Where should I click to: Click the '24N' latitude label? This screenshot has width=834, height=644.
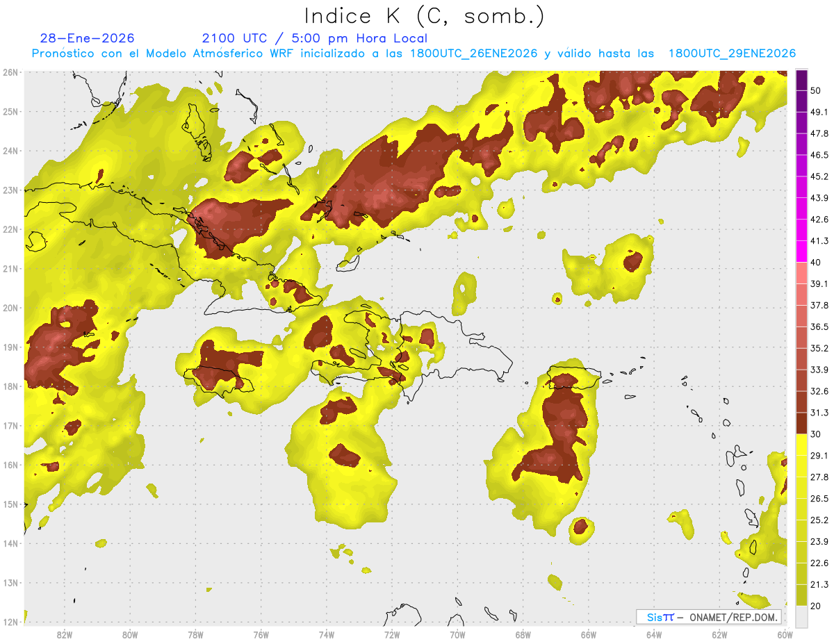(x=10, y=151)
